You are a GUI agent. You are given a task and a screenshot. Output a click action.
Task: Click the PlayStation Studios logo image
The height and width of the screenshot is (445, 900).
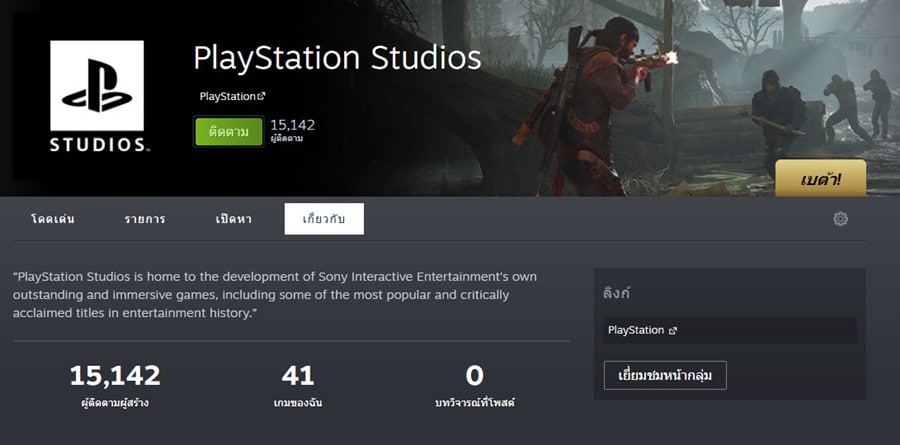coord(97,96)
